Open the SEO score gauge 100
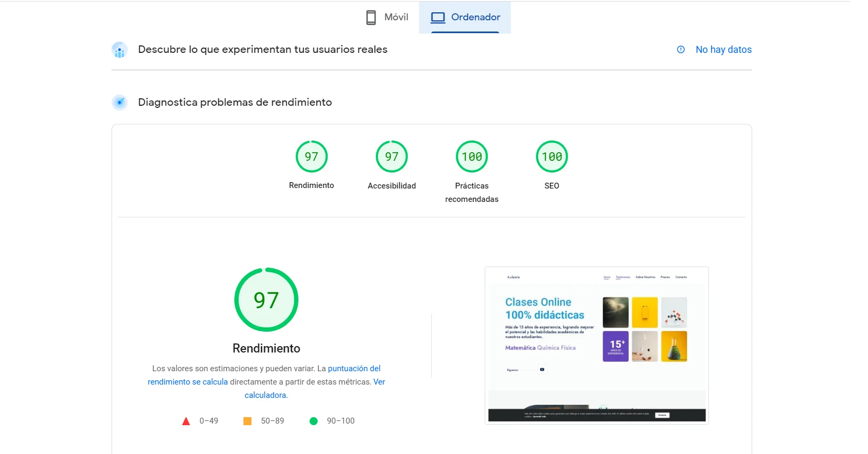The width and height of the screenshot is (868, 454). click(552, 156)
